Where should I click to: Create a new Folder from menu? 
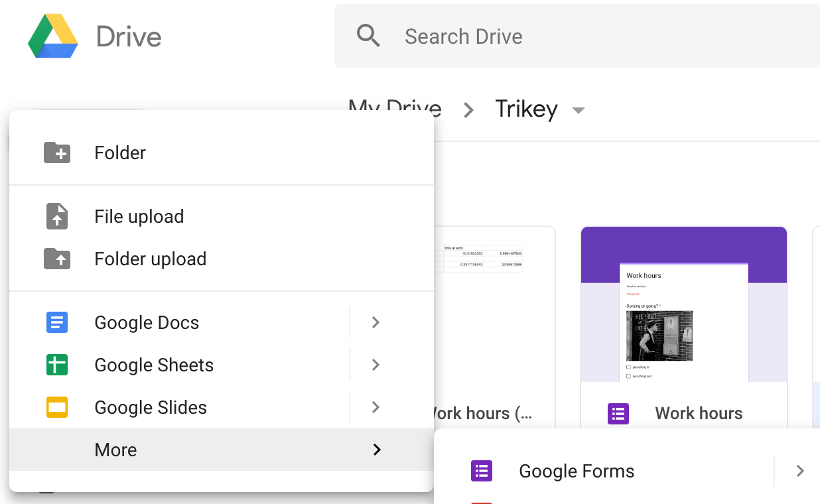click(x=222, y=153)
